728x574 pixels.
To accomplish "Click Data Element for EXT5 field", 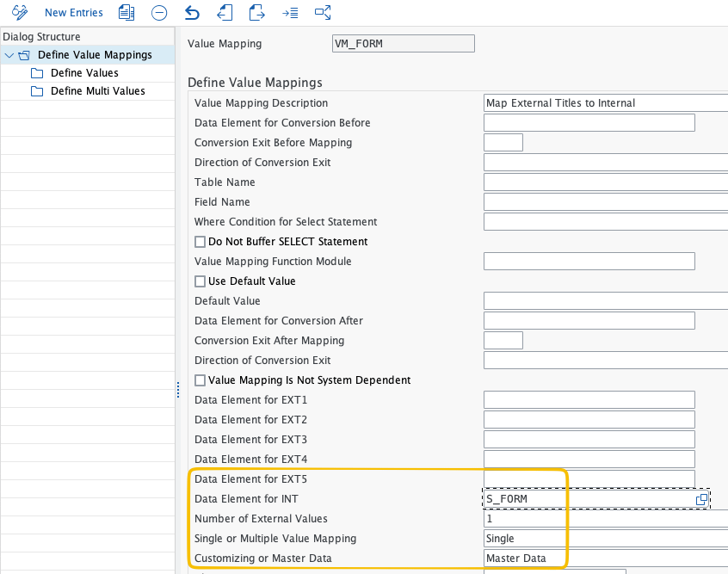I will 589,478.
